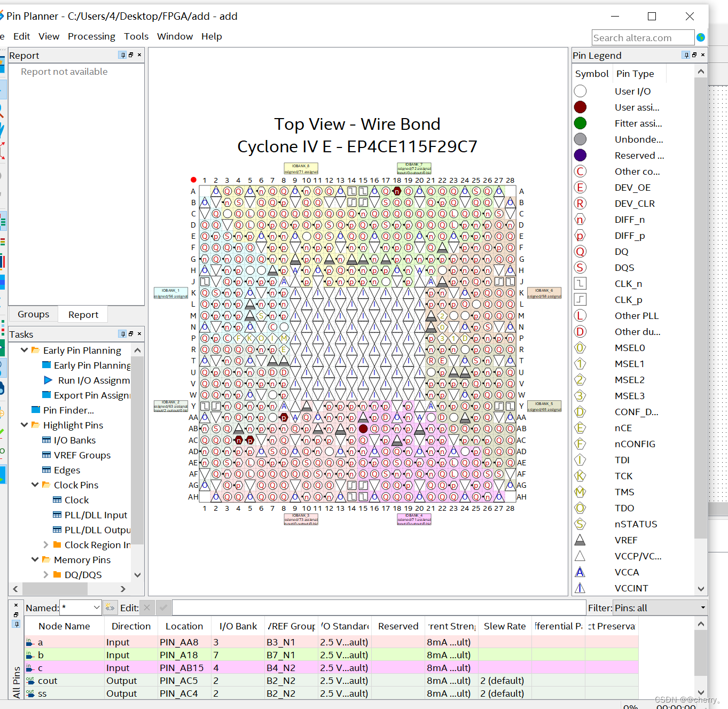This screenshot has height=709, width=728.
Task: Close the Pin Legend panel
Action: [703, 55]
